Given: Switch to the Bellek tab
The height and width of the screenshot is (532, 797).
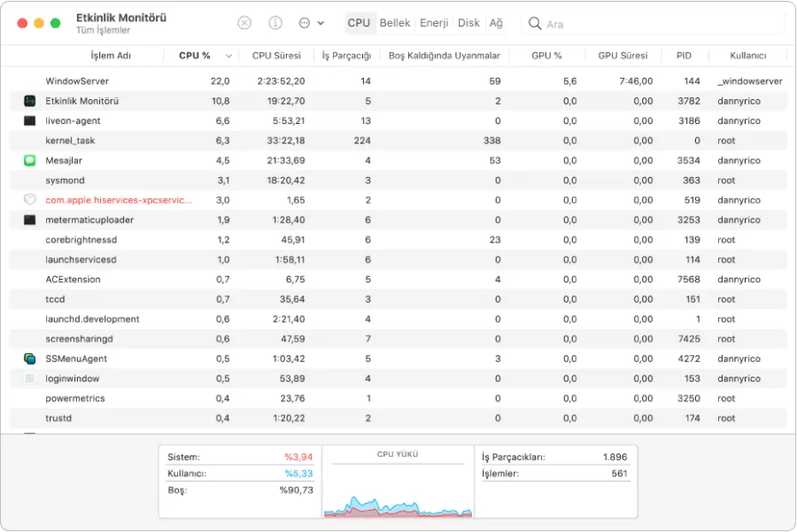Looking at the screenshot, I should (395, 23).
